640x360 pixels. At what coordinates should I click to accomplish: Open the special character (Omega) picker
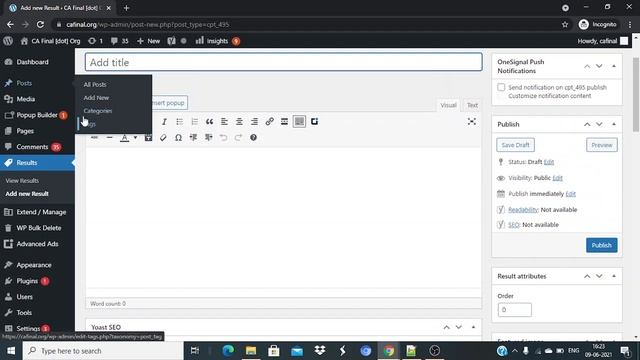[178, 138]
